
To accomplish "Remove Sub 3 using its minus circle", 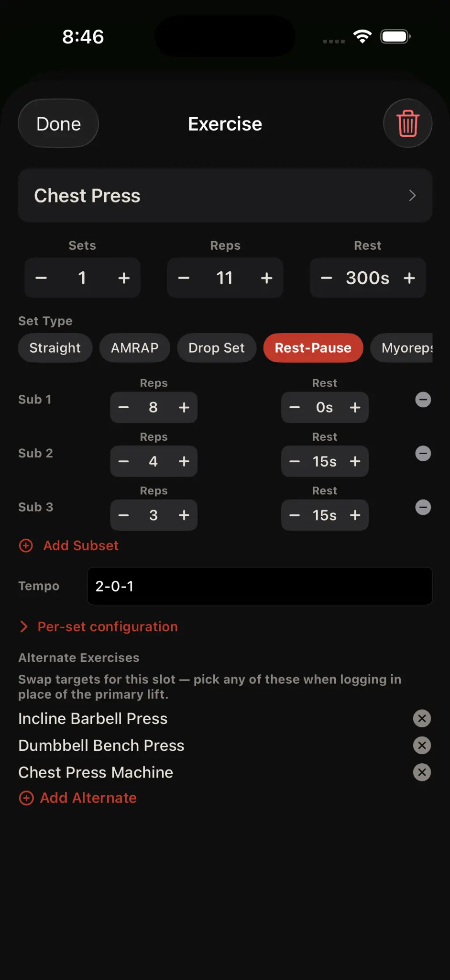I will point(423,507).
